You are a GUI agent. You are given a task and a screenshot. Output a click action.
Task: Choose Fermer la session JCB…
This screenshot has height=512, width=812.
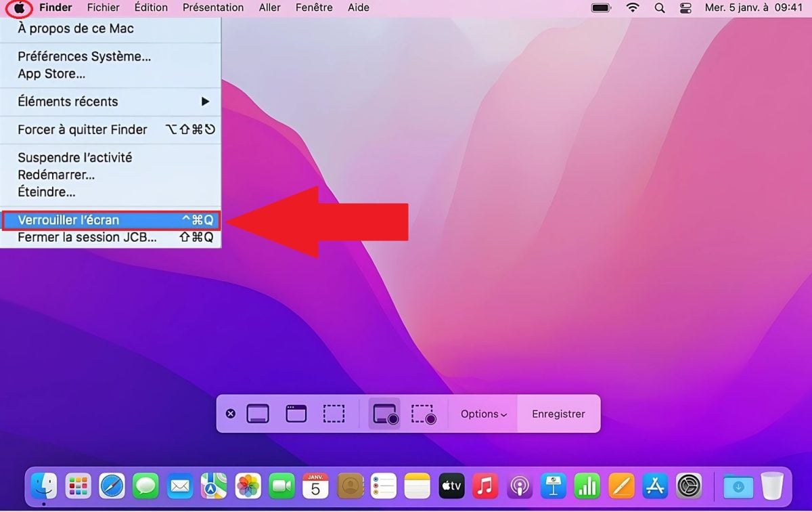click(x=111, y=238)
